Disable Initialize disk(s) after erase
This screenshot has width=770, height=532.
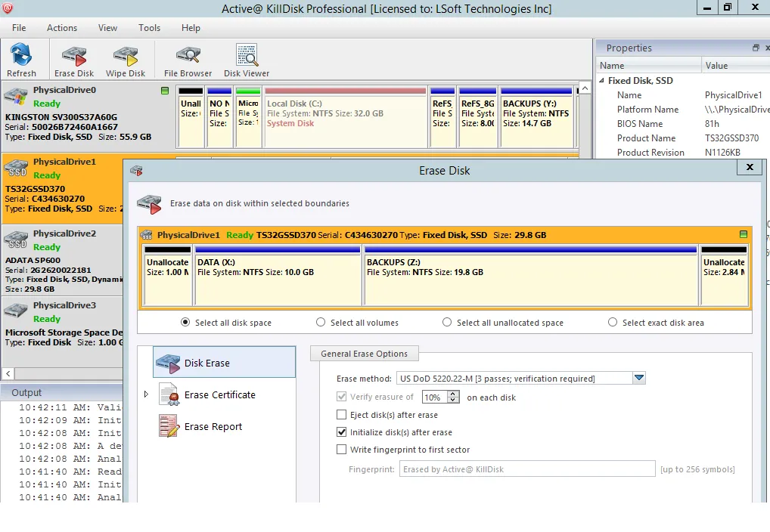[x=342, y=431]
